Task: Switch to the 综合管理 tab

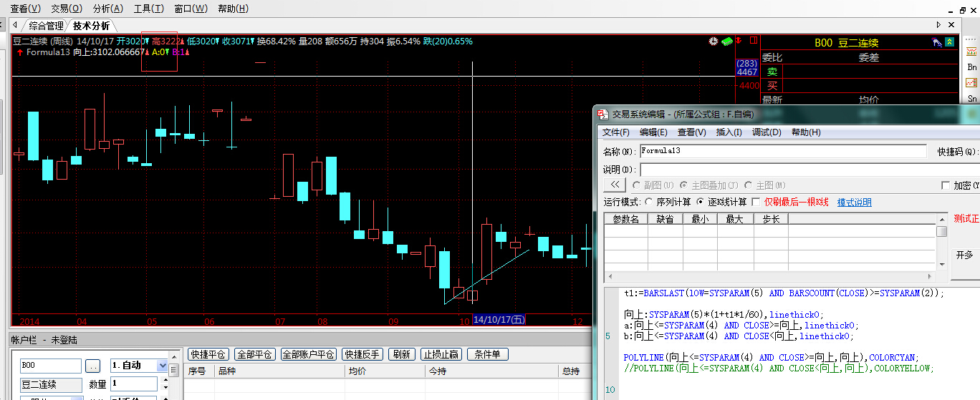Action: click(x=47, y=26)
